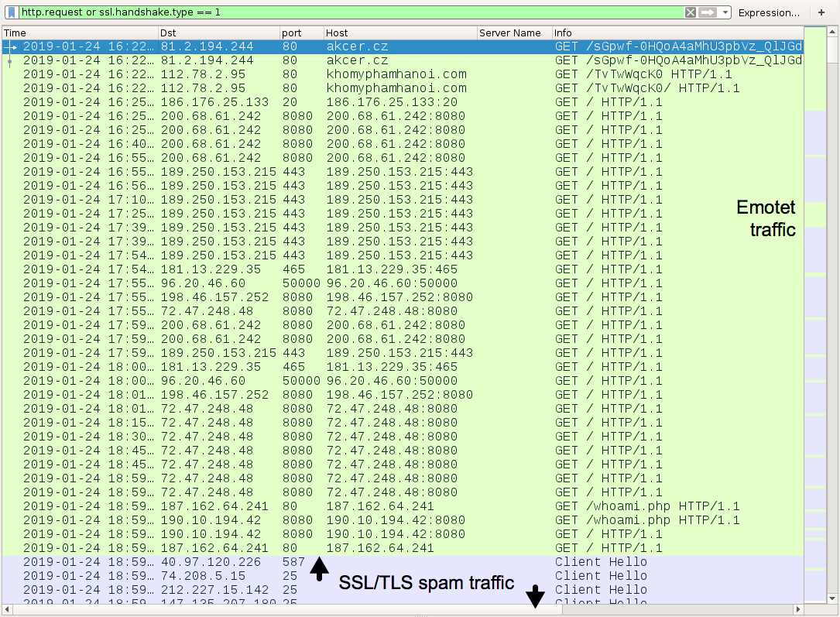Sort by the Host column header
Image resolution: width=840 pixels, height=617 pixels.
pyautogui.click(x=400, y=33)
